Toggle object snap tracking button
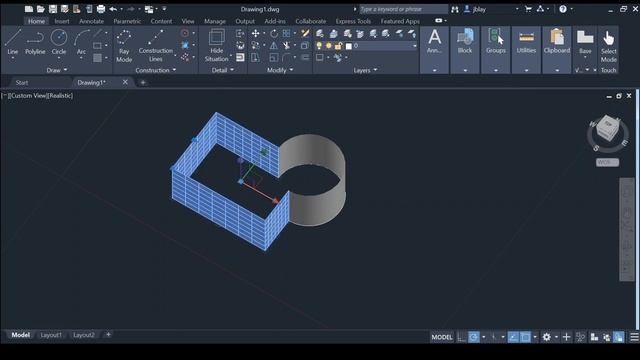Screen dimensions: 640x360 tap(513, 337)
